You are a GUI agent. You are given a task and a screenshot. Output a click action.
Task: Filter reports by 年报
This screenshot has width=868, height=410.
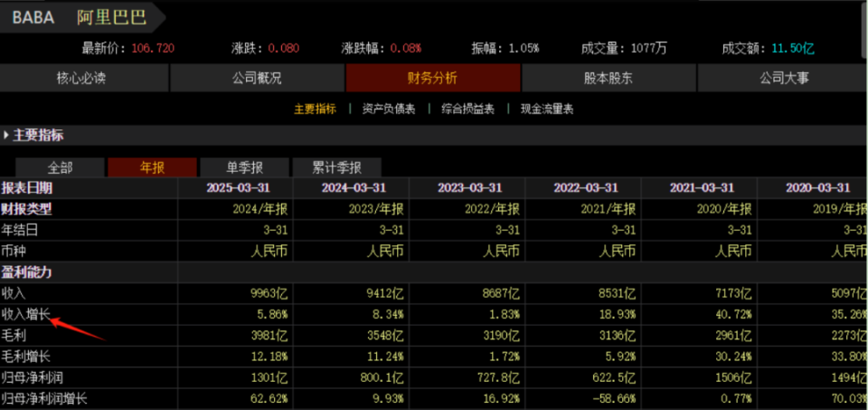152,167
